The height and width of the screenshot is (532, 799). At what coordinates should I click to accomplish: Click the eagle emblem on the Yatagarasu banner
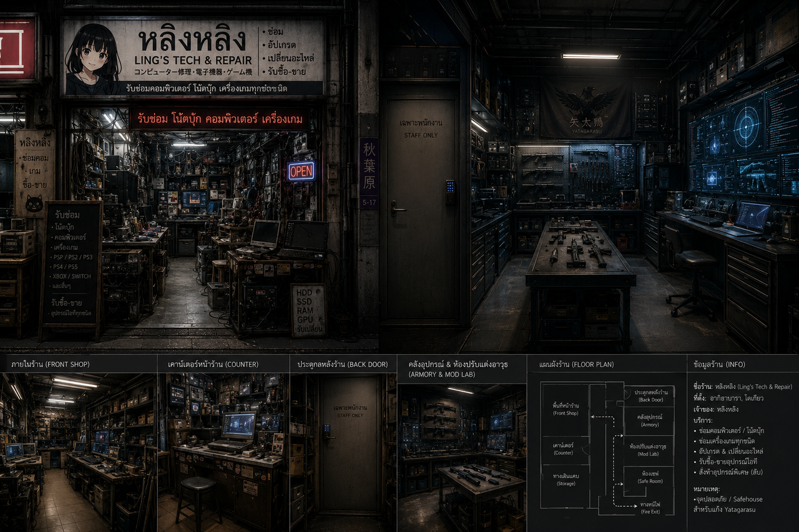pyautogui.click(x=586, y=101)
